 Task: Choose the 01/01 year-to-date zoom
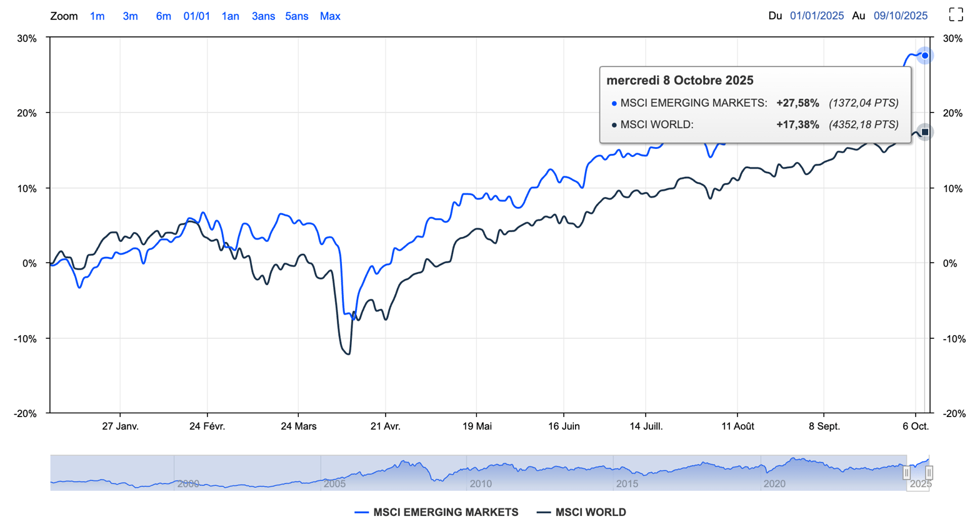(x=196, y=16)
